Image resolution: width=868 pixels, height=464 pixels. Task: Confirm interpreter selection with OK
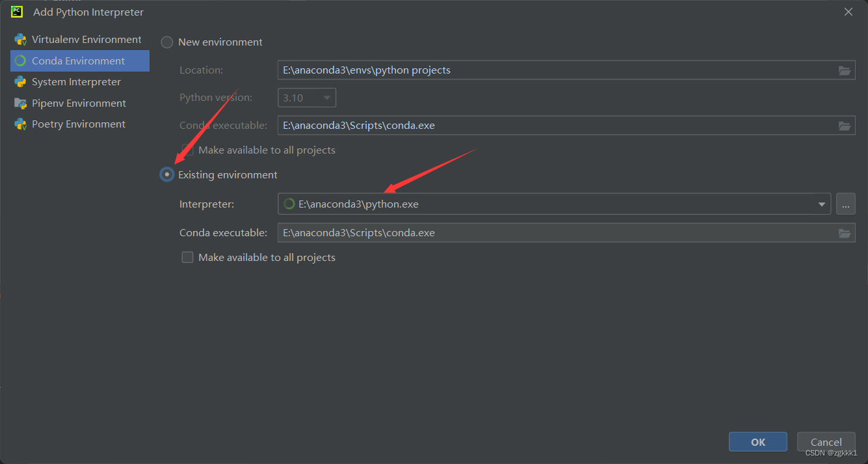point(757,441)
